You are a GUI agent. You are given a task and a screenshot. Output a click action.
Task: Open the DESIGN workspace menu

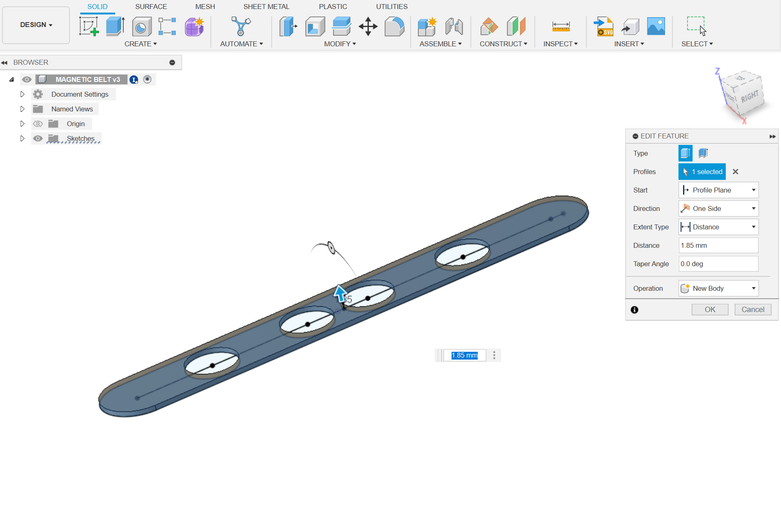(x=36, y=25)
